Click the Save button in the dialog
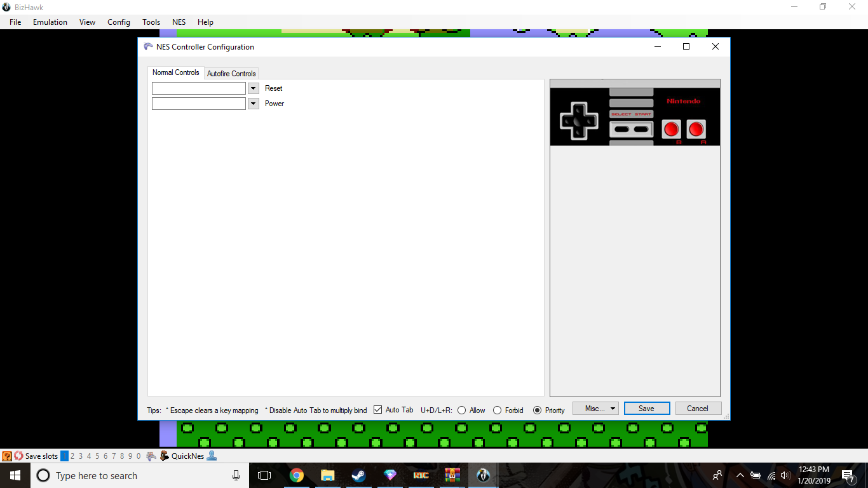 click(646, 408)
